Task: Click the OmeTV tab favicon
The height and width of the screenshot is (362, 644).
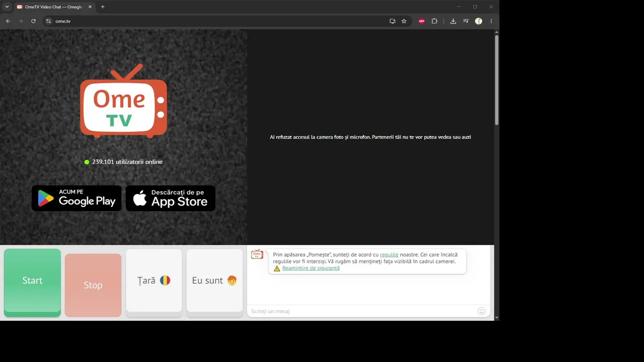Action: click(20, 7)
